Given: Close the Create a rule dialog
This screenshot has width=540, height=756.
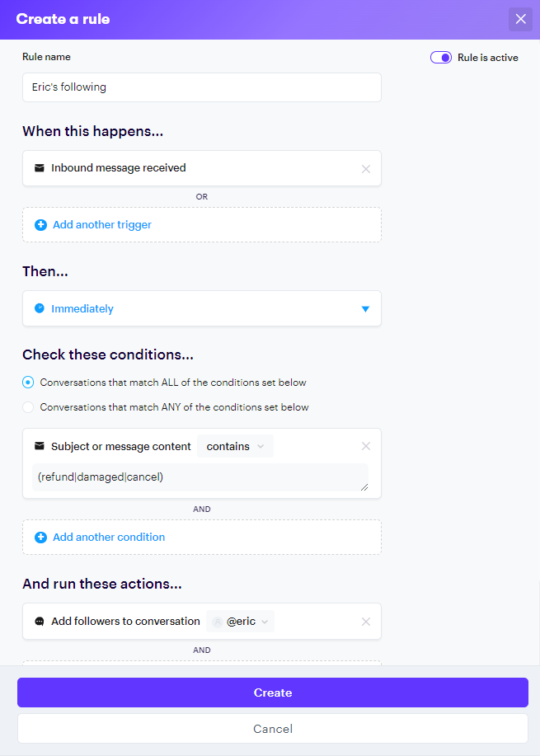Looking at the screenshot, I should [520, 19].
